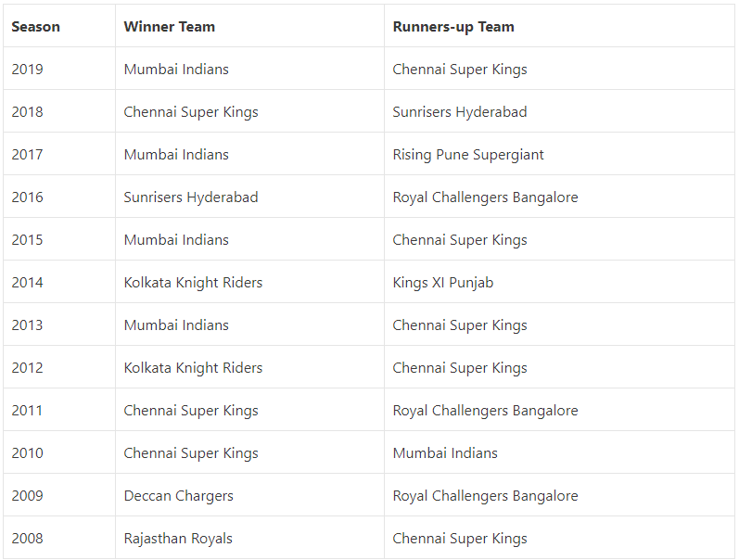
Task: Click Mumbai Indians winner for 2019
Action: tap(176, 70)
